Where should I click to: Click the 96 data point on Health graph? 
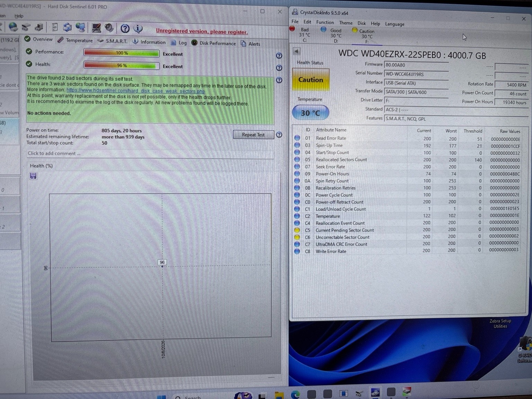pyautogui.click(x=162, y=266)
